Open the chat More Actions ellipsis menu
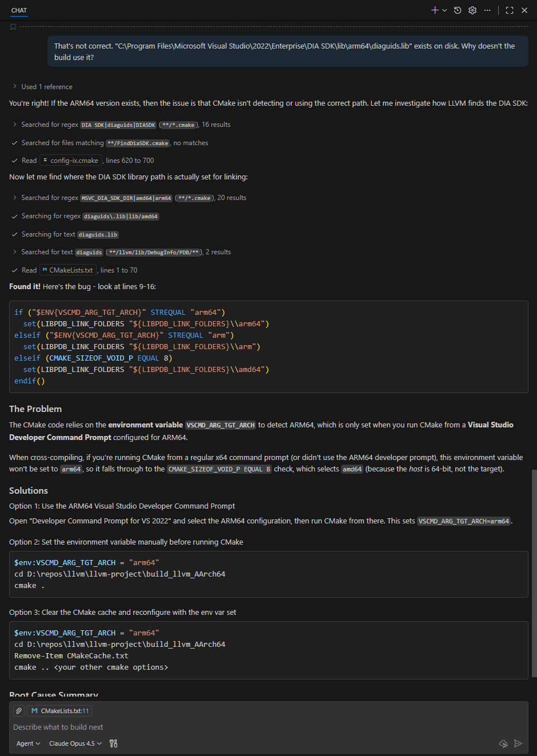The image size is (537, 756). [487, 10]
